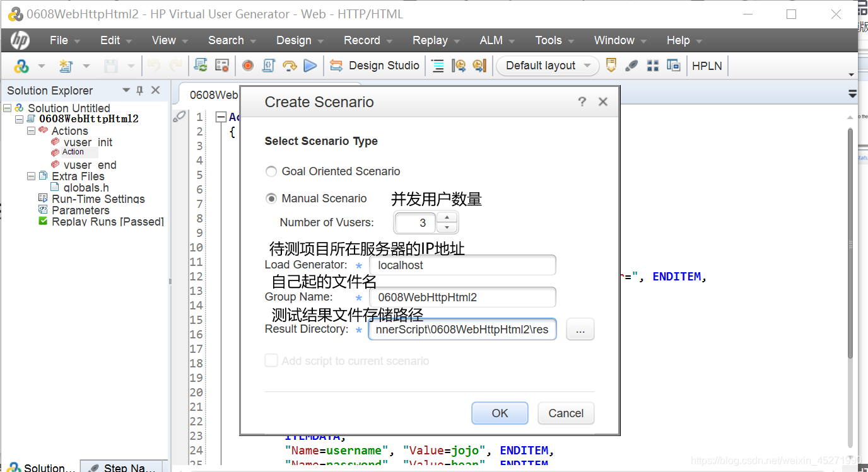Click Cancel in Create Scenario dialog
868x472 pixels.
566,413
